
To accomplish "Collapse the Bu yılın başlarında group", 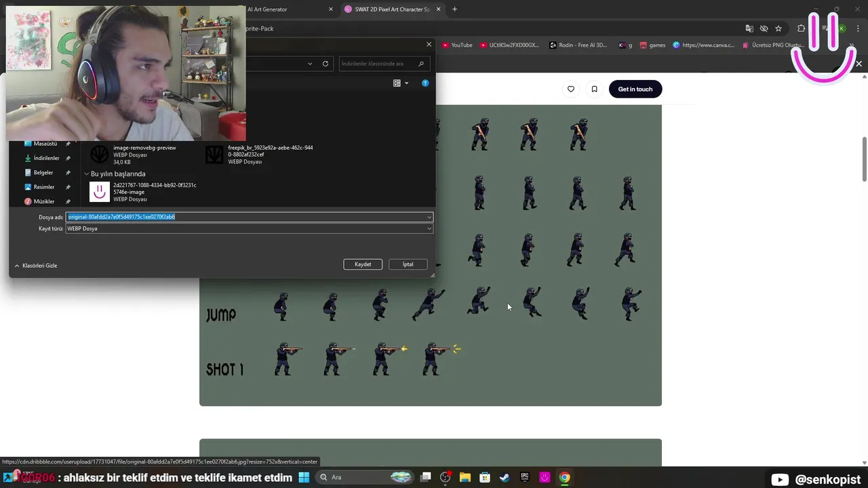I will 87,174.
